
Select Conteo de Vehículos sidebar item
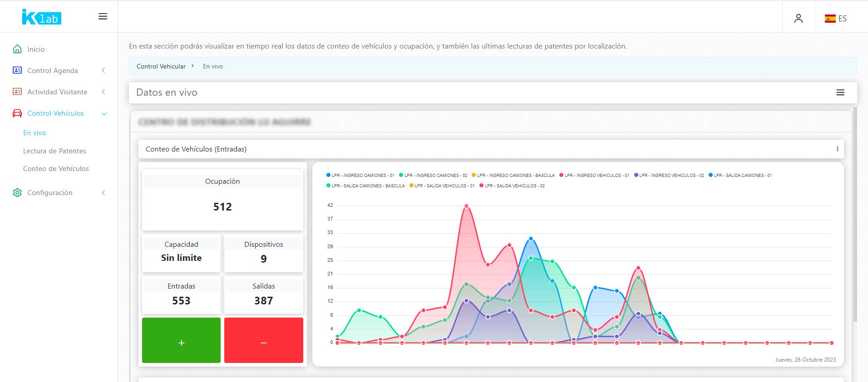point(56,169)
